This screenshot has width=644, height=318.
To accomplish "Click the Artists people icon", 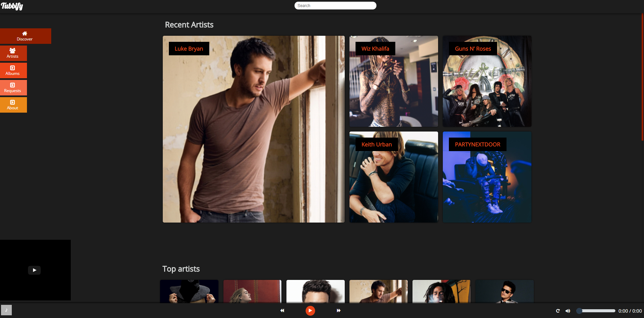I will point(12,51).
